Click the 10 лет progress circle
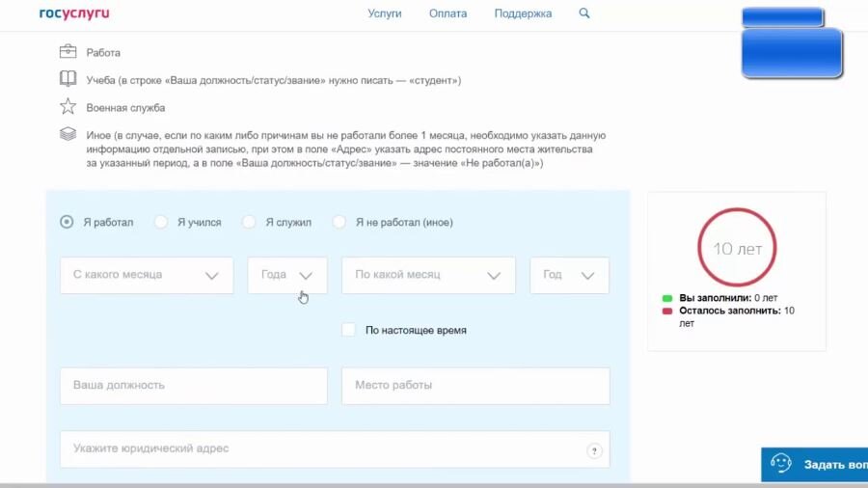 pyautogui.click(x=737, y=247)
